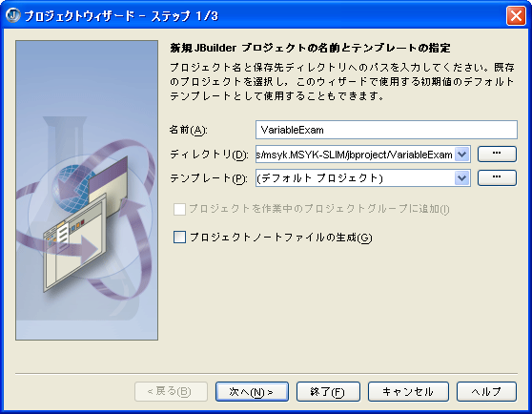Click inside the directory path text field
This screenshot has height=414, width=532.
tap(355, 155)
